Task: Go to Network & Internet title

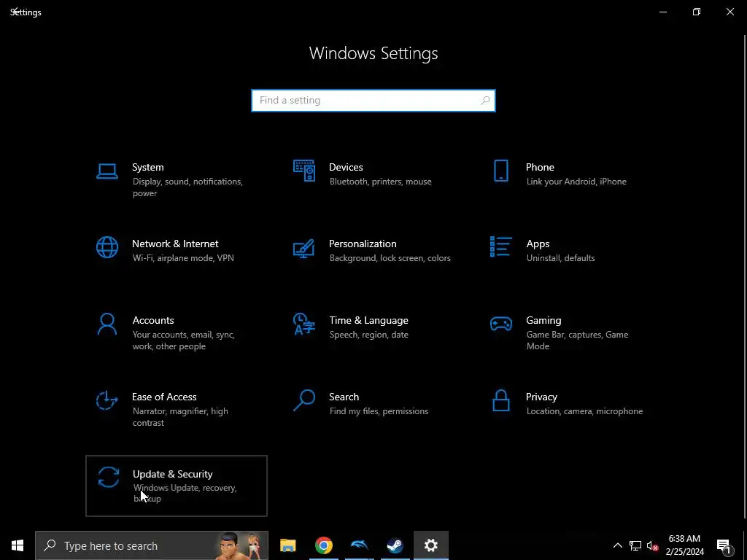Action: tap(175, 244)
